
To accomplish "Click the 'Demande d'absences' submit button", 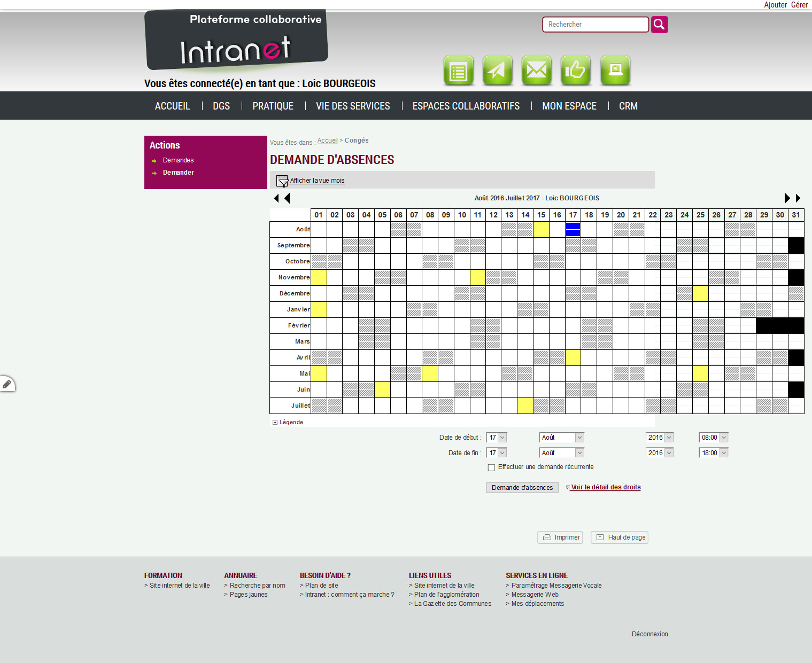I will tap(522, 488).
